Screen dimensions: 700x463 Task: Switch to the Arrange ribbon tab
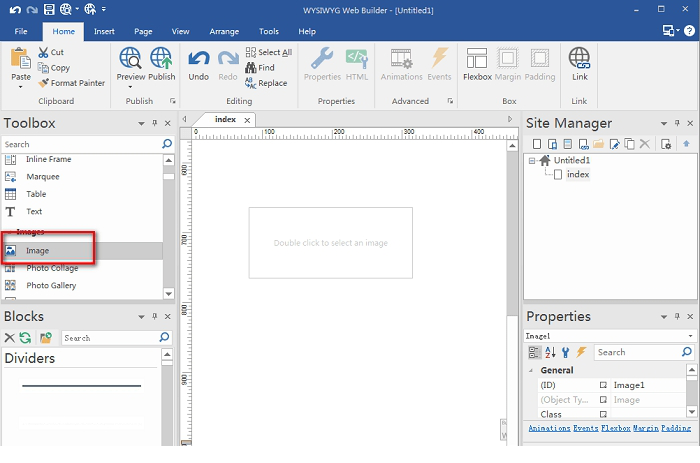[224, 31]
